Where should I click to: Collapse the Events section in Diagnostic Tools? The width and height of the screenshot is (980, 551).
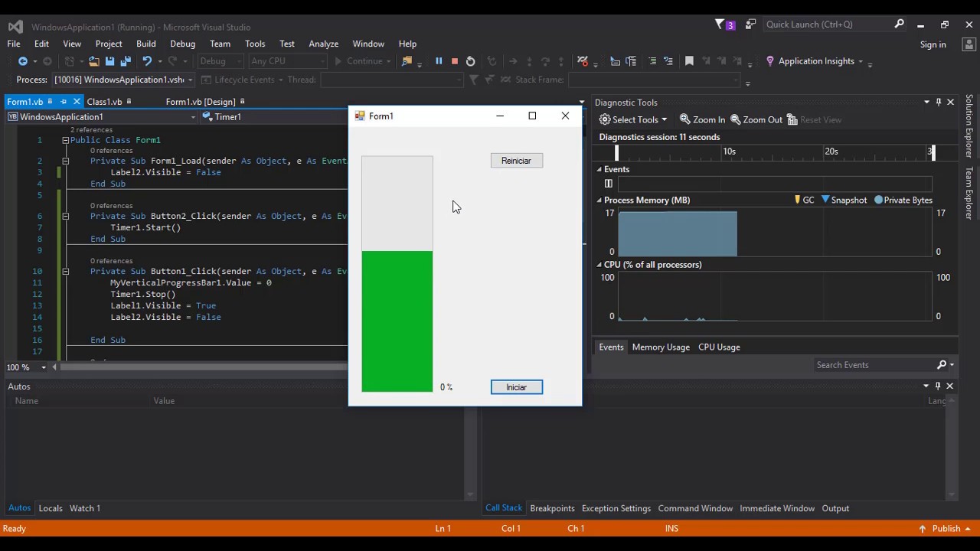tap(599, 169)
